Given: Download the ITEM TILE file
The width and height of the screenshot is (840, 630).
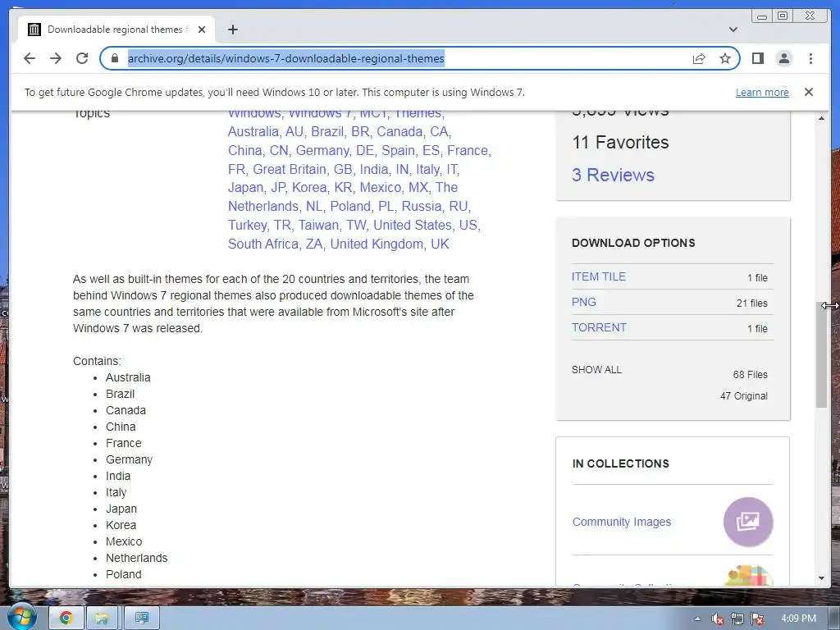Looking at the screenshot, I should [598, 276].
